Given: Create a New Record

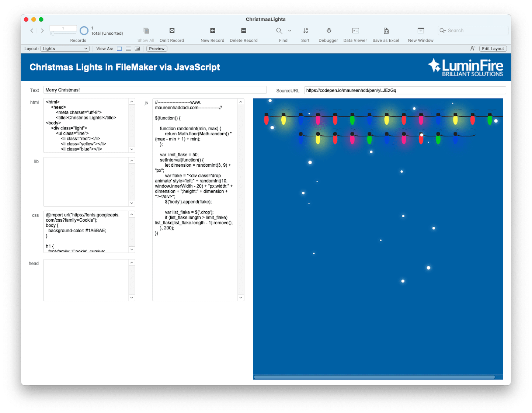Looking at the screenshot, I should [212, 31].
